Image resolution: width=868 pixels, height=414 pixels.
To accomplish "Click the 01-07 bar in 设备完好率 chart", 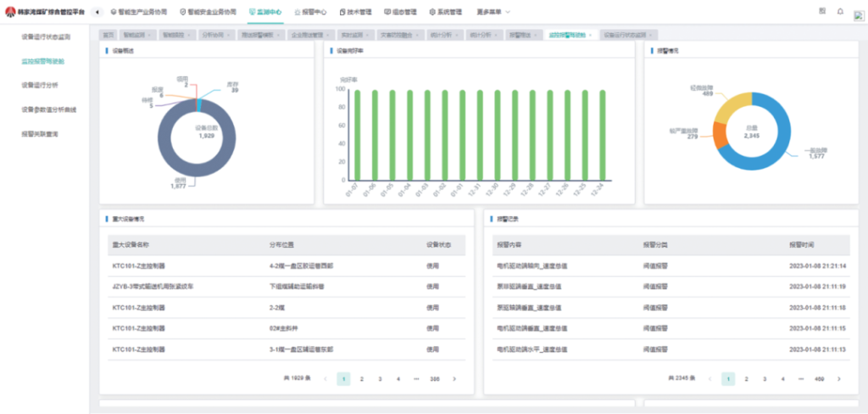I will (x=358, y=134).
